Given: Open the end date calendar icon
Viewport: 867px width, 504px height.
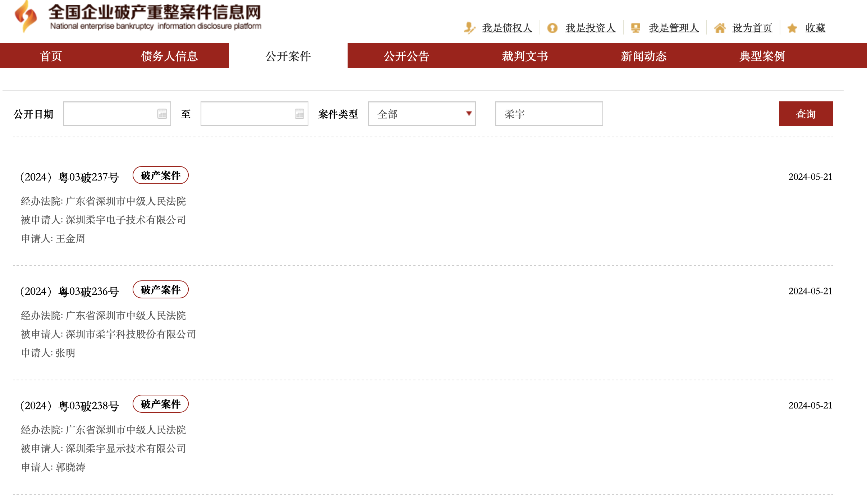Looking at the screenshot, I should (x=299, y=114).
